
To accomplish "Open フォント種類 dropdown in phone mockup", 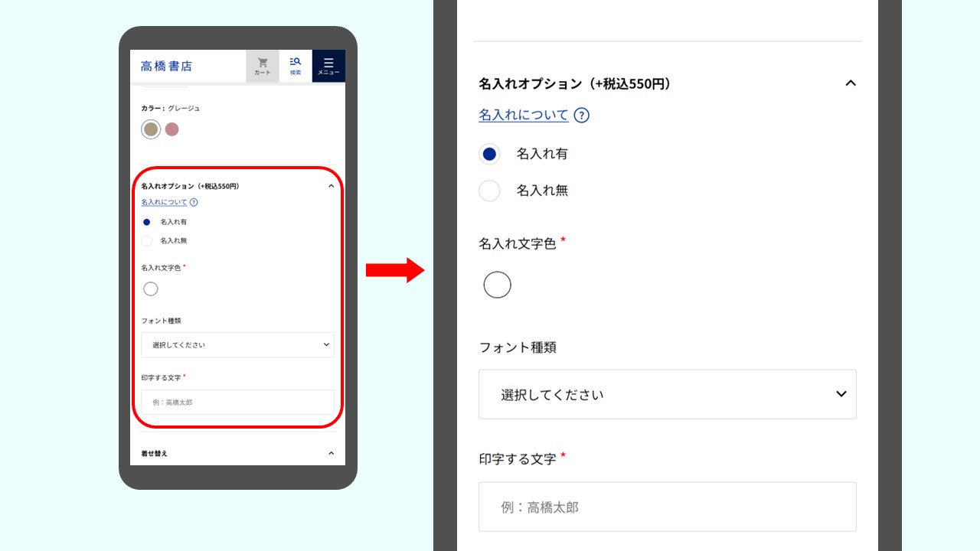I will coord(237,345).
